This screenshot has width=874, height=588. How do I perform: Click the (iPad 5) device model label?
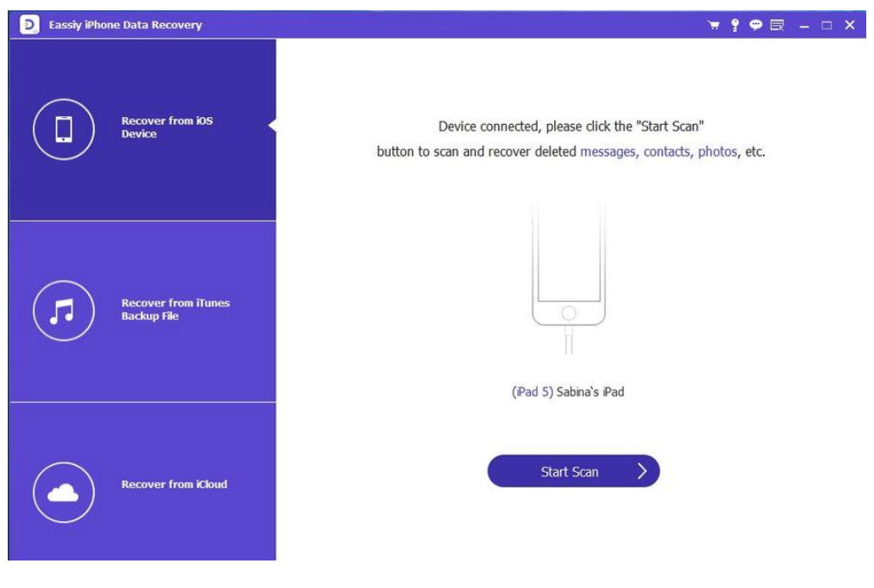532,392
